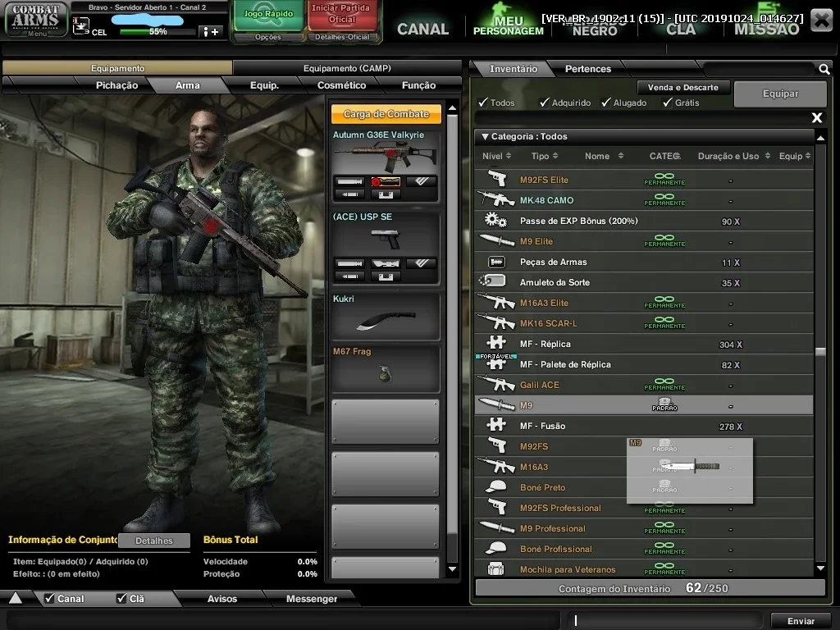Toggle the Clã chat checkbox

click(122, 598)
